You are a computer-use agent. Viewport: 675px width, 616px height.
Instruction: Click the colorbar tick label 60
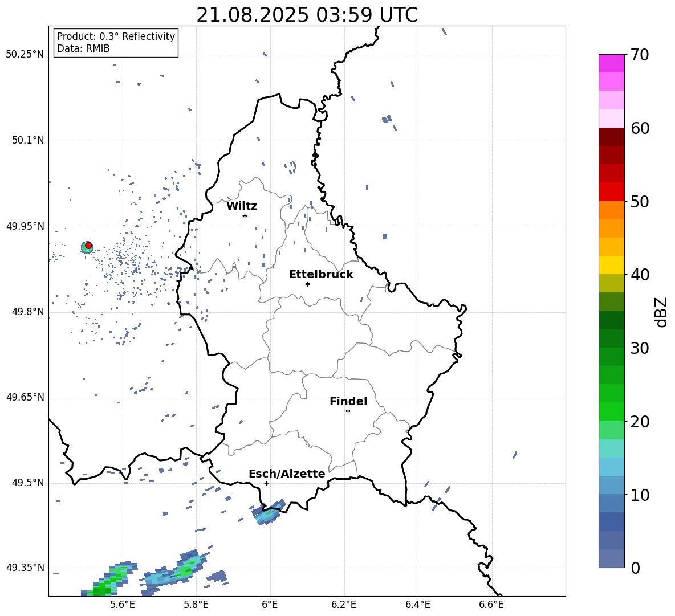pos(640,128)
